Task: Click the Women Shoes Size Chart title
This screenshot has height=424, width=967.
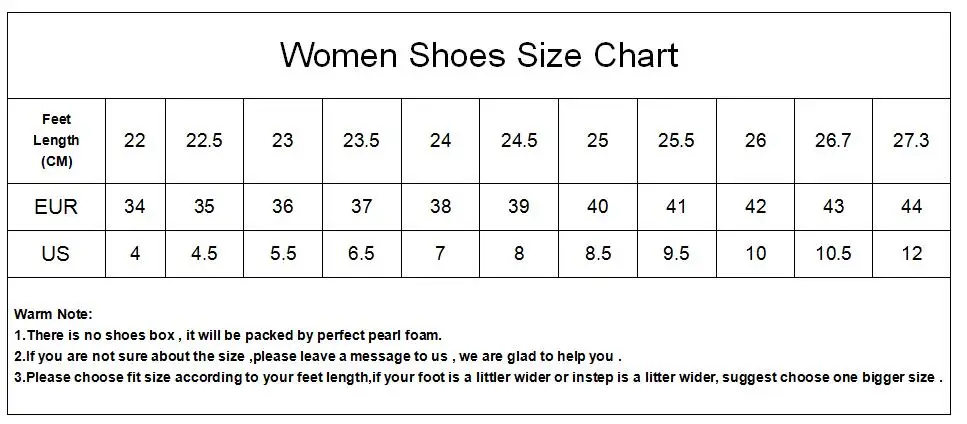Action: [x=479, y=55]
